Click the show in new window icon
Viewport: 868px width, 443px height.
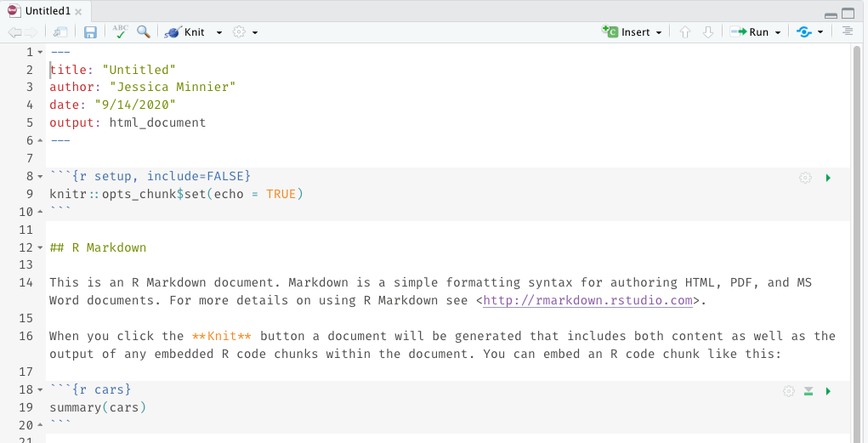point(60,32)
